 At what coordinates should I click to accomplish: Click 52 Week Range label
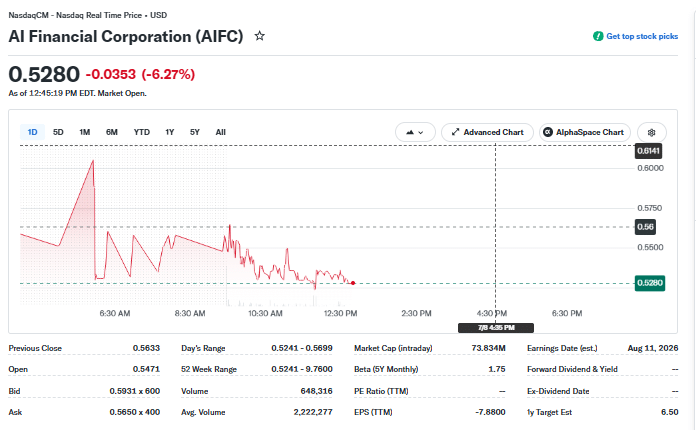tap(209, 369)
